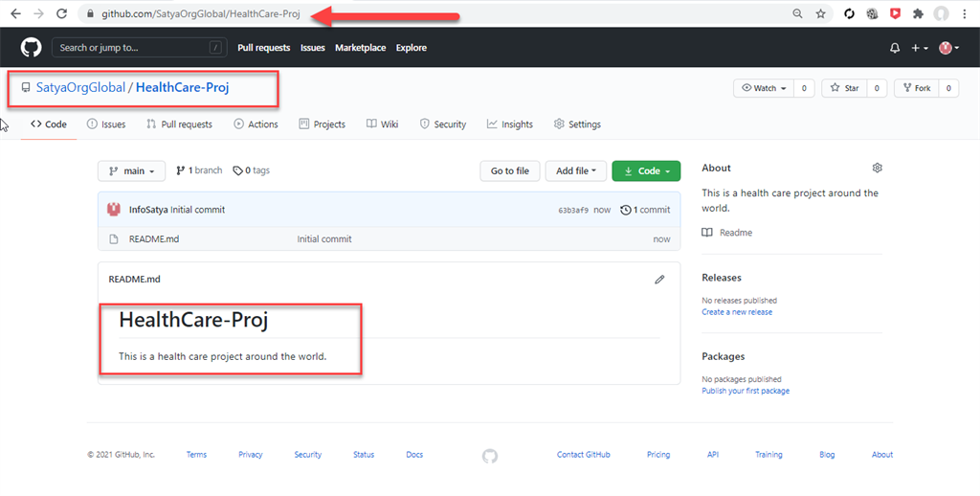Edit the README with the pencil icon
980x496 pixels.
tap(659, 280)
